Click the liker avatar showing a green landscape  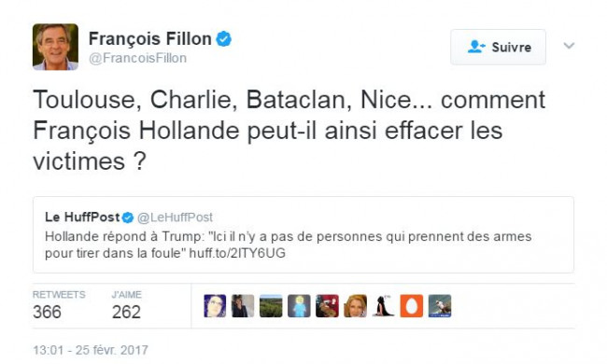coord(271,306)
